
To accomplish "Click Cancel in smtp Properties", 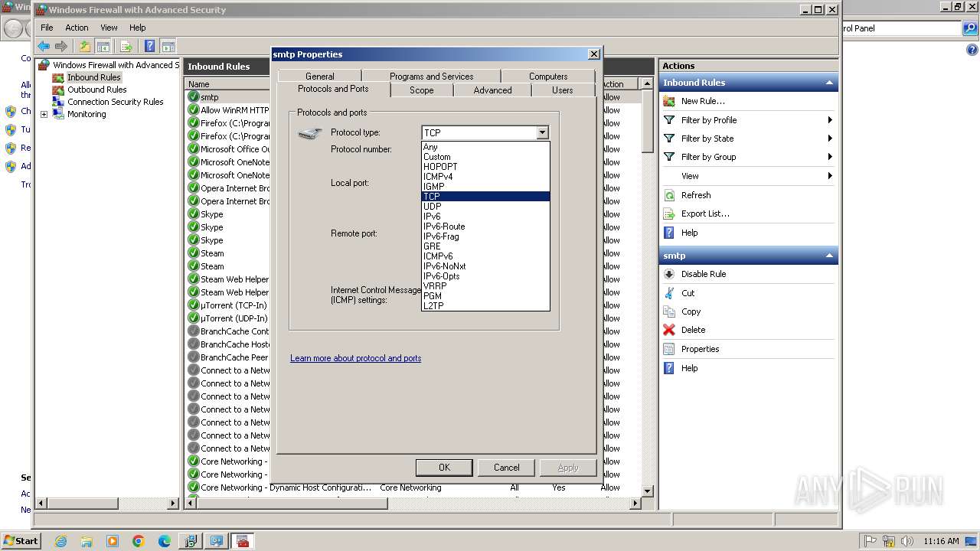I will 506,468.
